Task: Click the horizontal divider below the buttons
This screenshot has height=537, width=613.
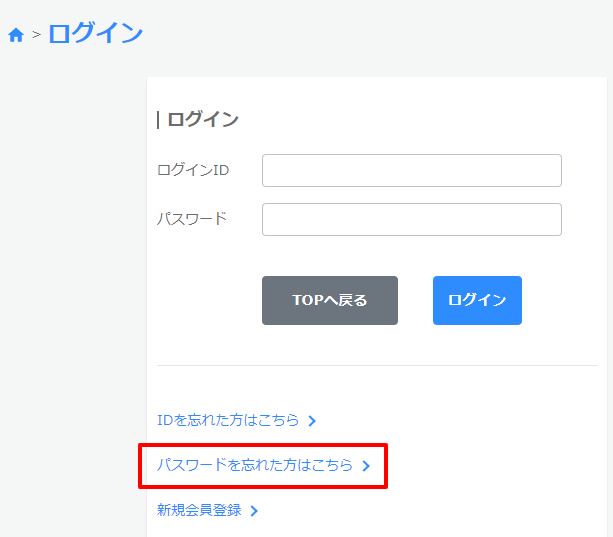Action: 377,366
